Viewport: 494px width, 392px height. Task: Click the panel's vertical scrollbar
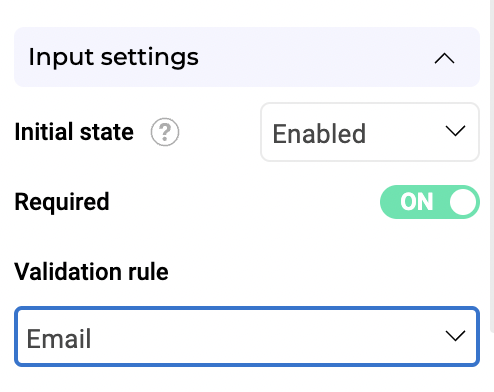point(492,167)
